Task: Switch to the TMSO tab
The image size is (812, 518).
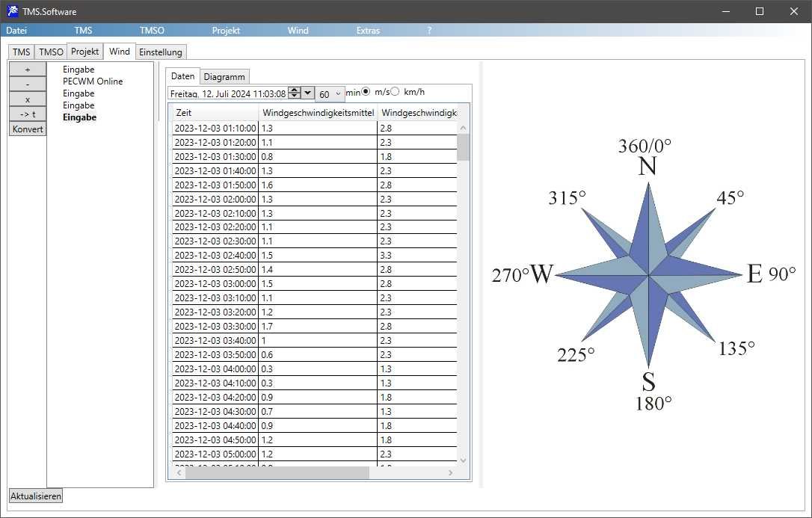Action: (x=51, y=52)
